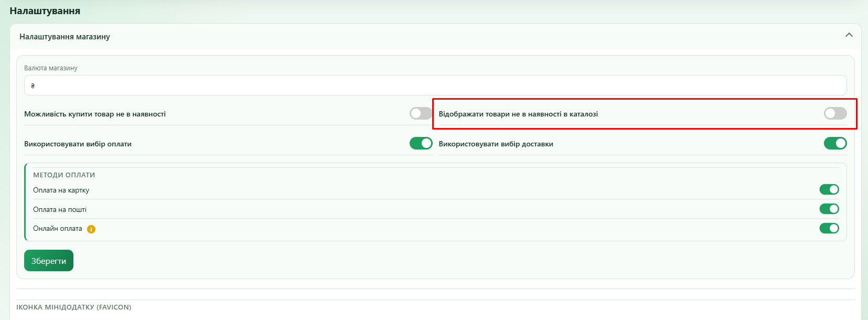Viewport: 868px width, 320px height.
Task: Disable Онлайн оплата payment method
Action: tap(829, 228)
